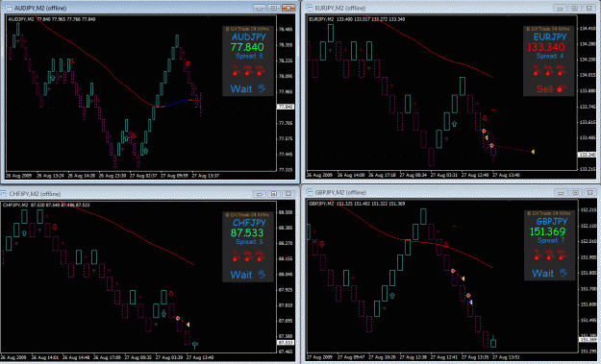Click the Tr bomb icon in AUDJPY panel
This screenshot has width=601, height=364.
pyautogui.click(x=236, y=72)
